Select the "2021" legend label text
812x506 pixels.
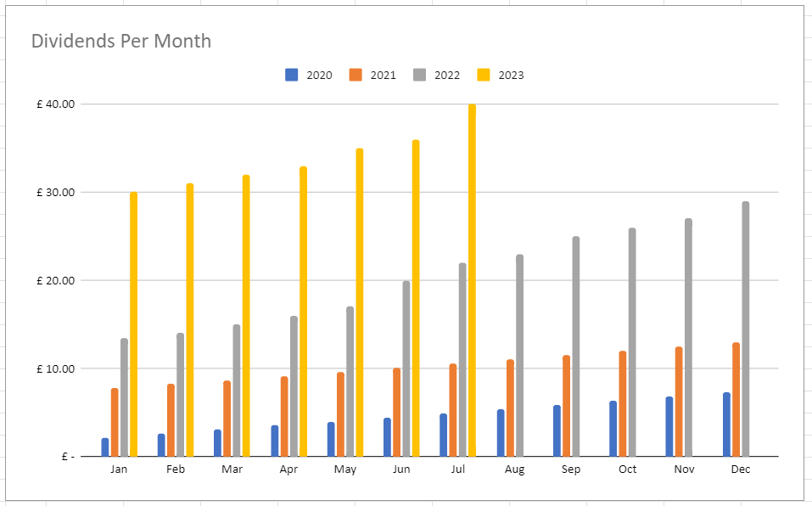point(384,76)
